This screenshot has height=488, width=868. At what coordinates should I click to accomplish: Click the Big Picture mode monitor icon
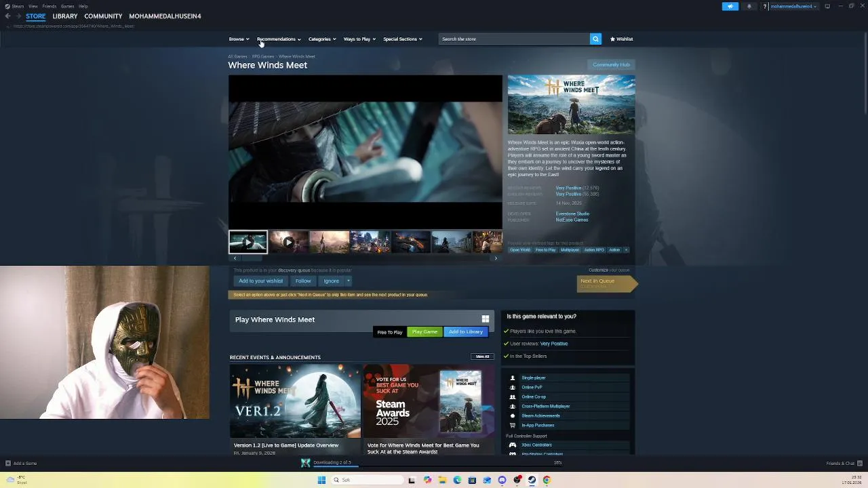[x=827, y=6]
